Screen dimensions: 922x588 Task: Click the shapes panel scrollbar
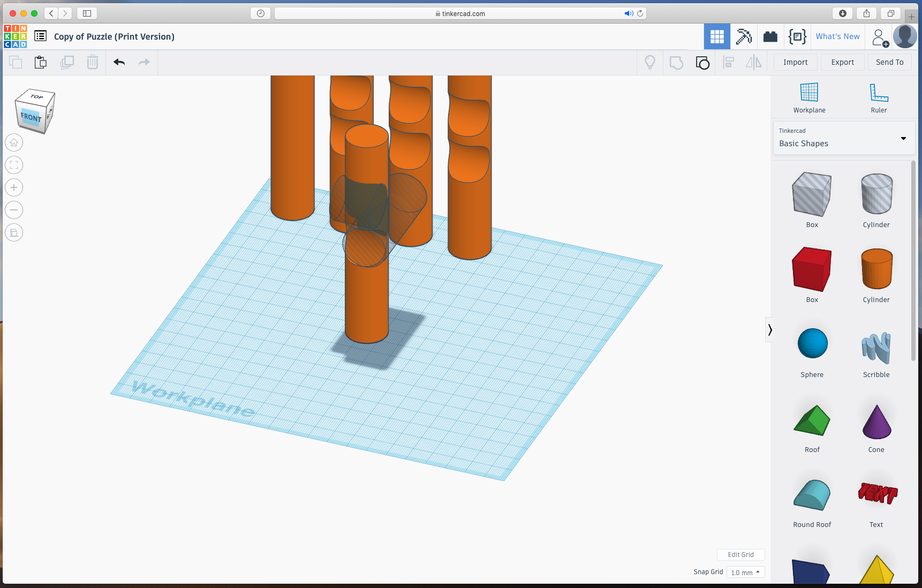[913, 261]
